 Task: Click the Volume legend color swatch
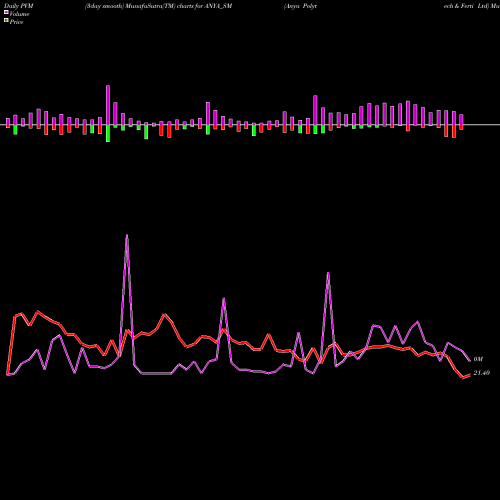pos(6,12)
